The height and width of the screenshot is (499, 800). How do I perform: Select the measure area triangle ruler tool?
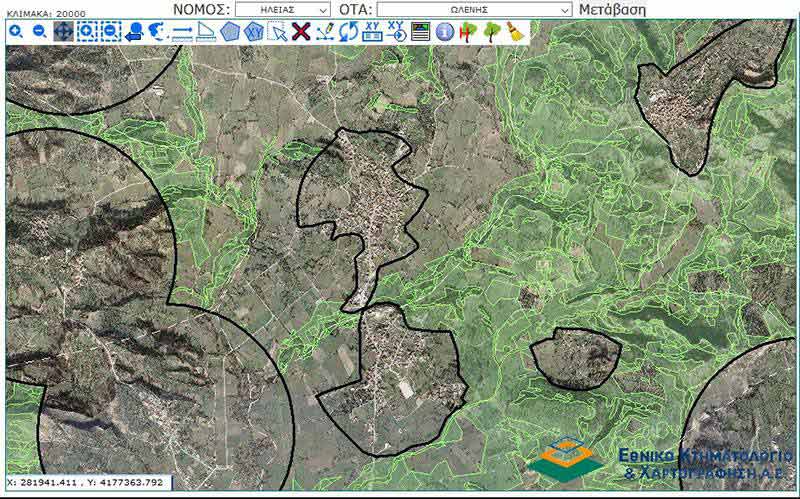[x=206, y=32]
